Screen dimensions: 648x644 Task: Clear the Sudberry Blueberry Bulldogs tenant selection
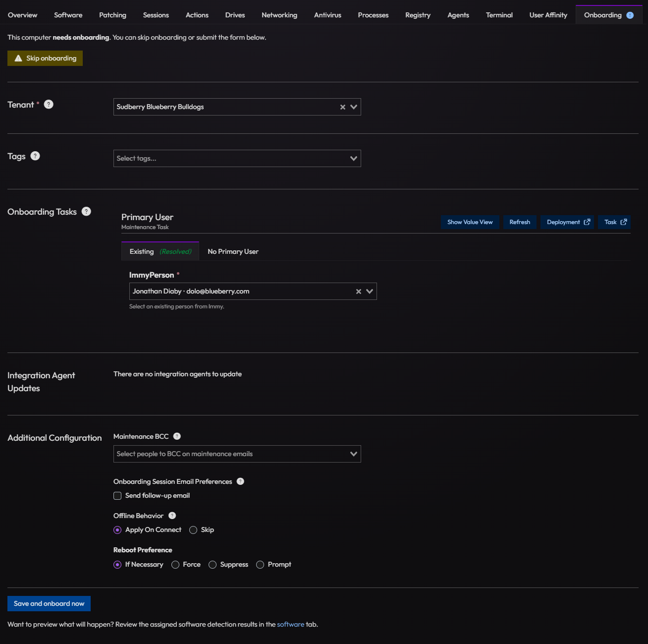coord(342,107)
